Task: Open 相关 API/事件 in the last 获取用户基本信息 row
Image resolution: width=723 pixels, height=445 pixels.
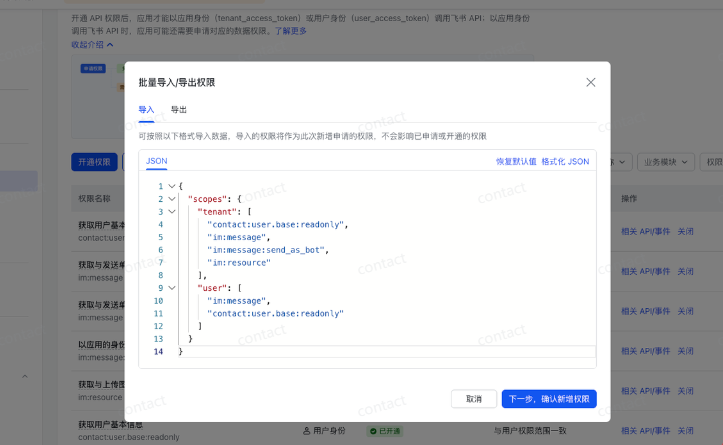Action: (x=645, y=431)
